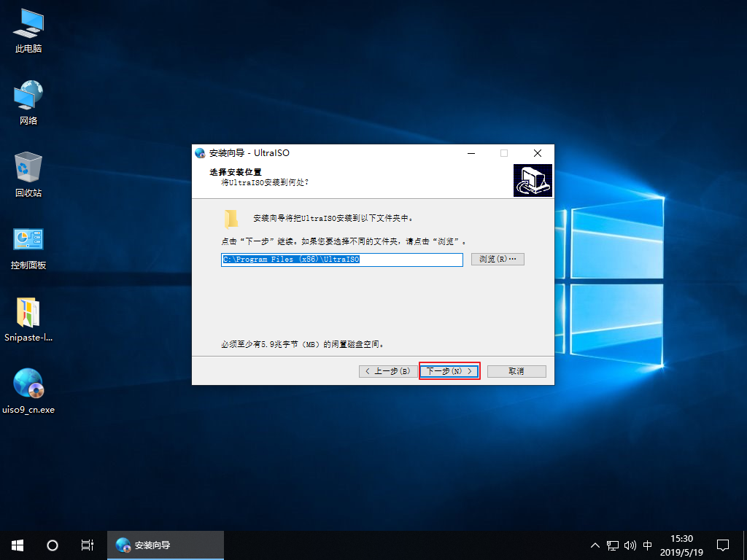Viewport: 747px width, 560px height.
Task: Expand hidden icons in the system tray
Action: [x=595, y=545]
